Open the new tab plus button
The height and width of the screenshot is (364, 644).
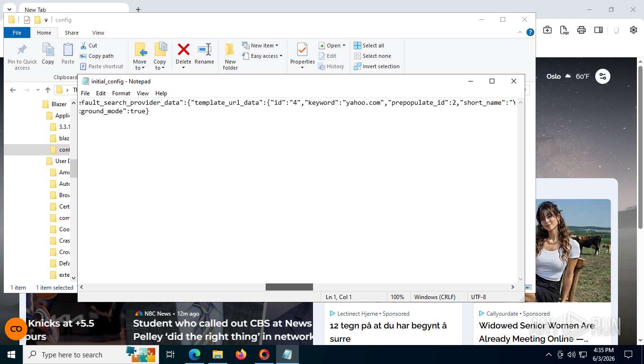(x=138, y=9)
